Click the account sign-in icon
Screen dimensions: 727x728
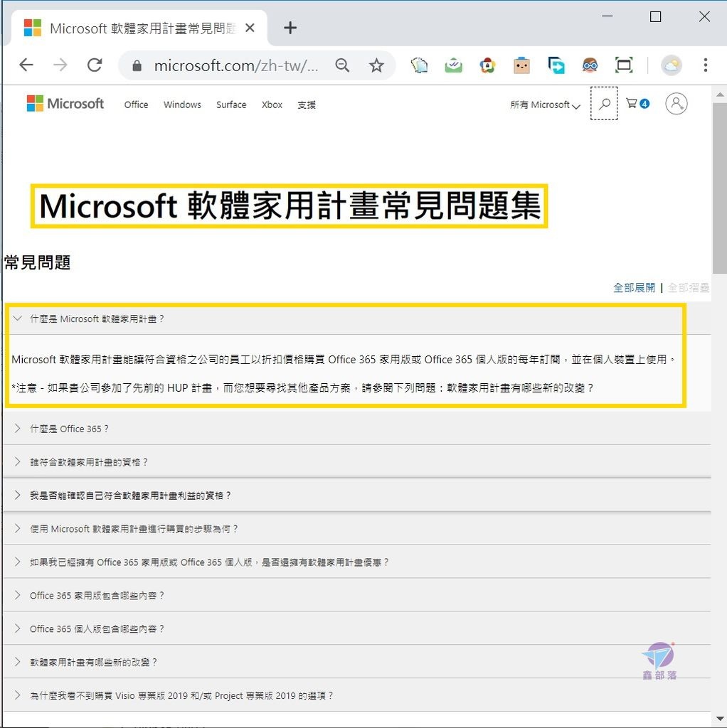point(676,104)
